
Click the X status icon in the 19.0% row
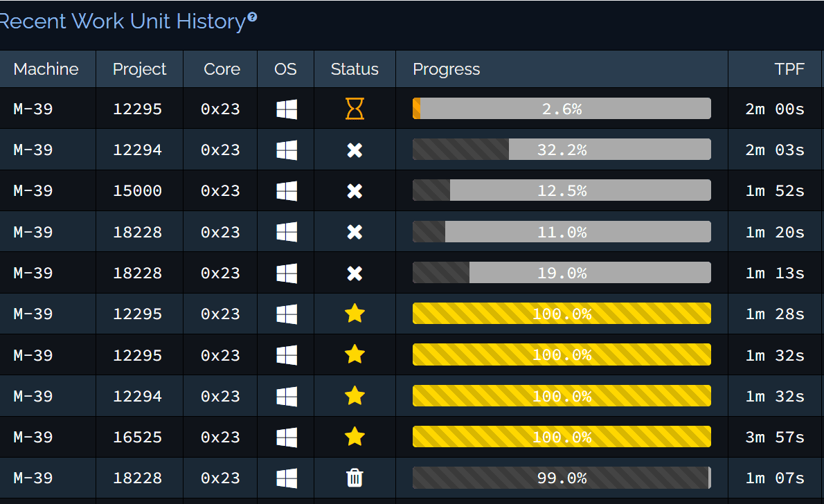(355, 273)
